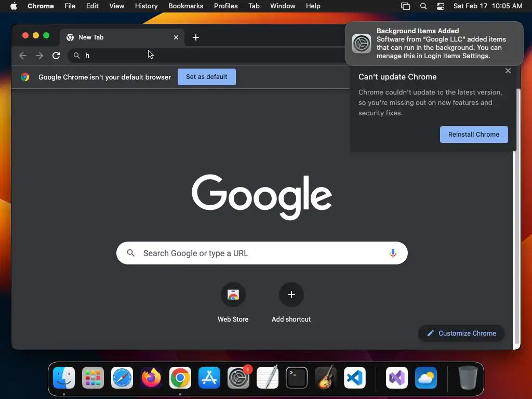Open the Help menu

pos(313,6)
